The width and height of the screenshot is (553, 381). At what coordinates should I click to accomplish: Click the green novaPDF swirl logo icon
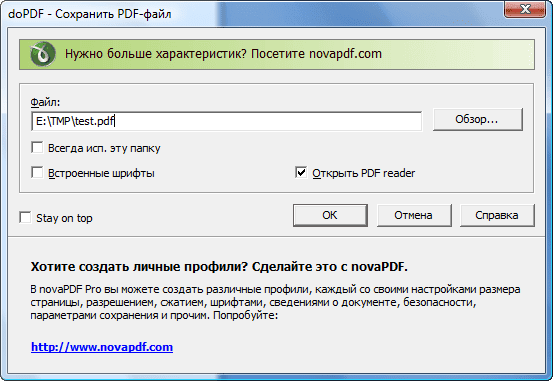tap(43, 54)
